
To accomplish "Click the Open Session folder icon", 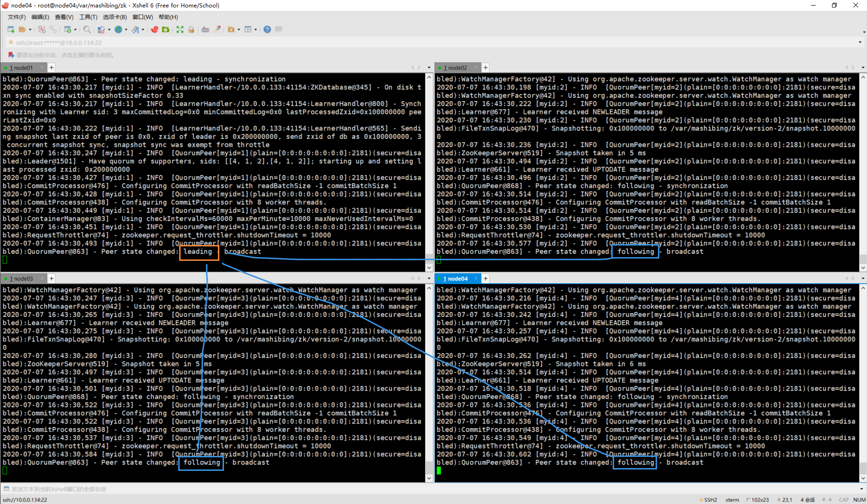I will [22, 29].
